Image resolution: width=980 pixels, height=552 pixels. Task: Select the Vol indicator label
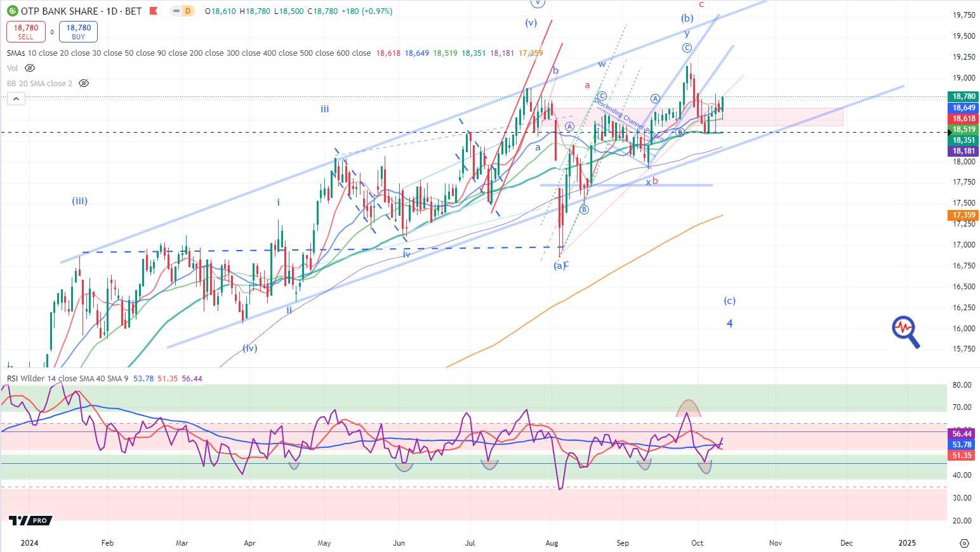click(x=13, y=68)
